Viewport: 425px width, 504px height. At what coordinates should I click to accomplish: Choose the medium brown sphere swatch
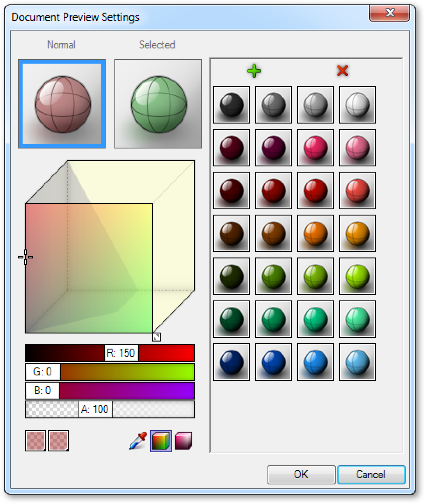(x=273, y=233)
